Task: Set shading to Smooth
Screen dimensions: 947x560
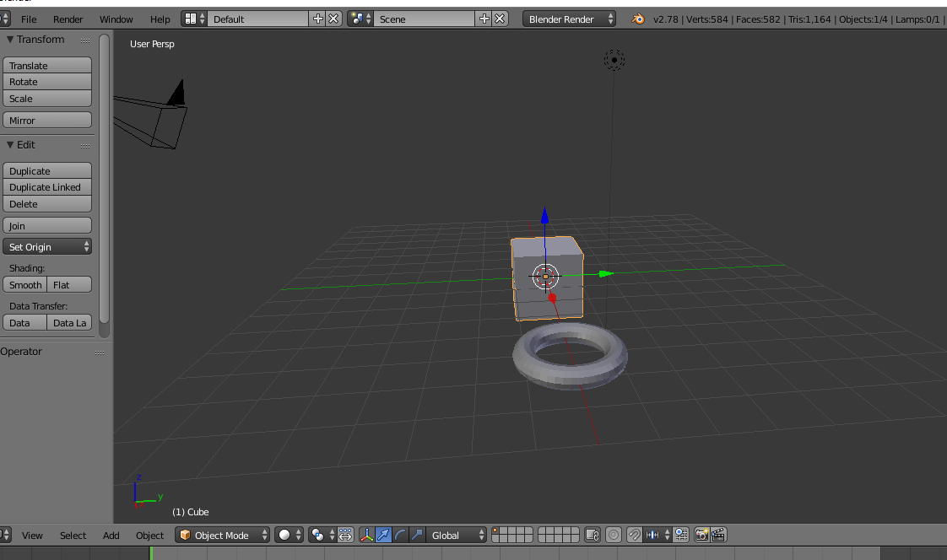Action: (24, 285)
